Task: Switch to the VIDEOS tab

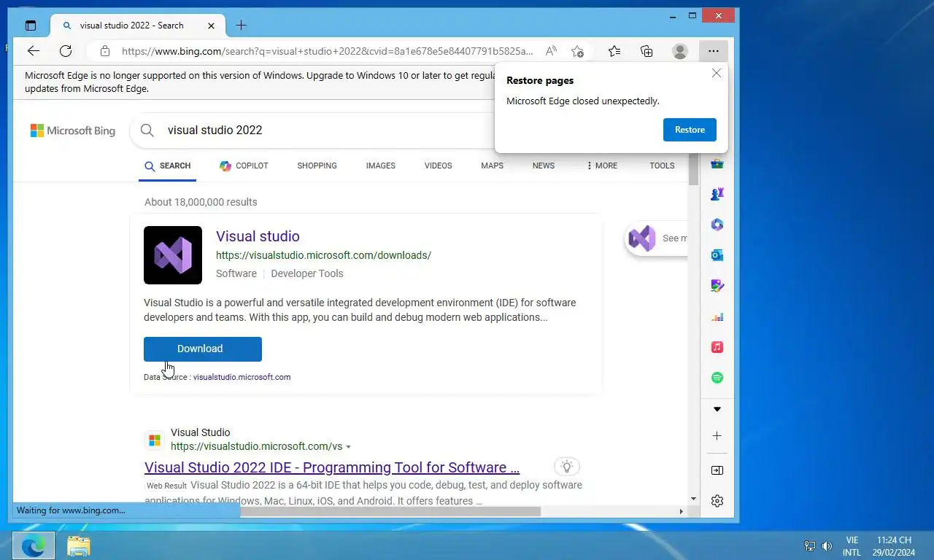Action: (x=439, y=166)
